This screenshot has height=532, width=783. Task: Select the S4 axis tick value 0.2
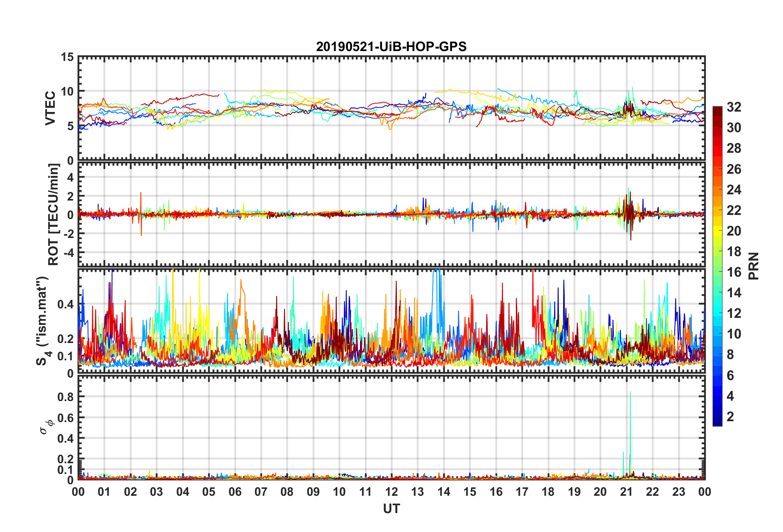66,339
